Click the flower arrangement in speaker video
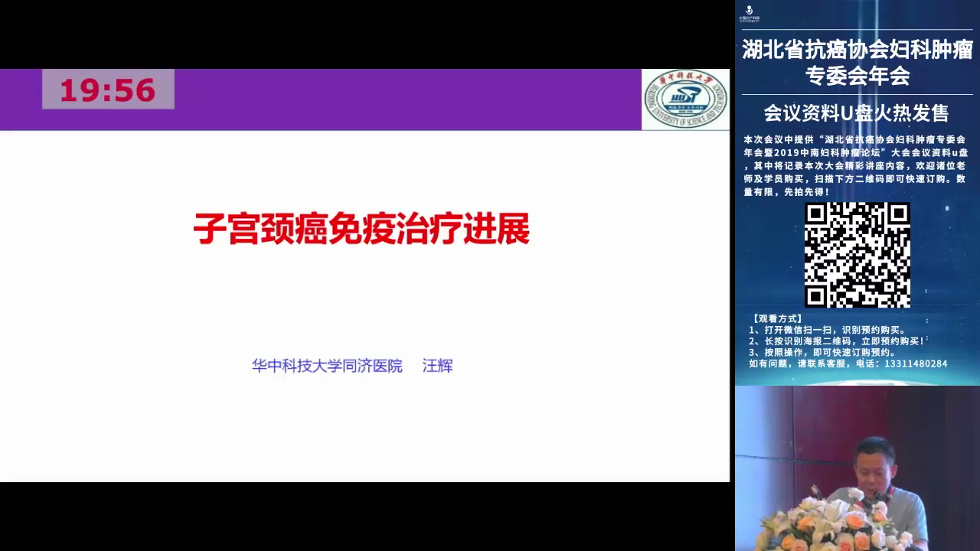 tap(835, 524)
